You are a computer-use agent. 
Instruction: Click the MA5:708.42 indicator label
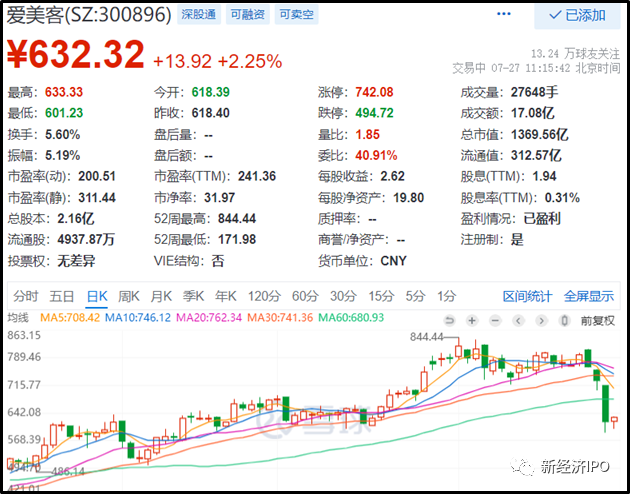pos(70,318)
